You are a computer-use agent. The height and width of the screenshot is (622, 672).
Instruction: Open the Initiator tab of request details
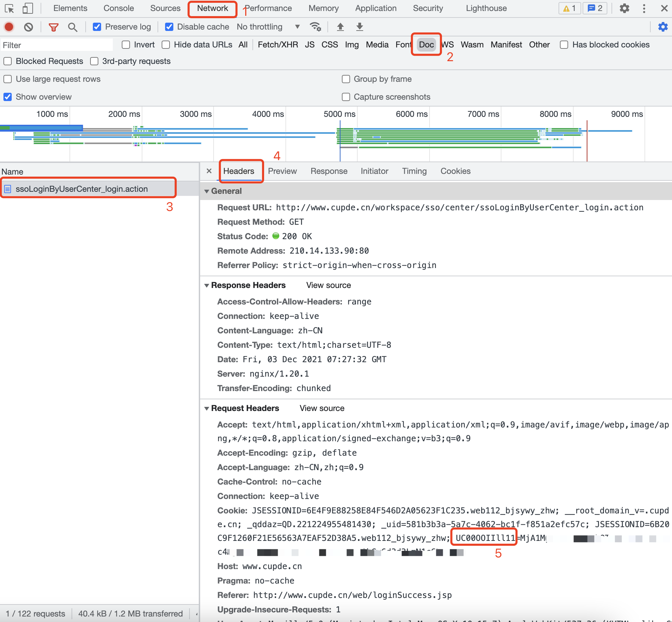(374, 171)
